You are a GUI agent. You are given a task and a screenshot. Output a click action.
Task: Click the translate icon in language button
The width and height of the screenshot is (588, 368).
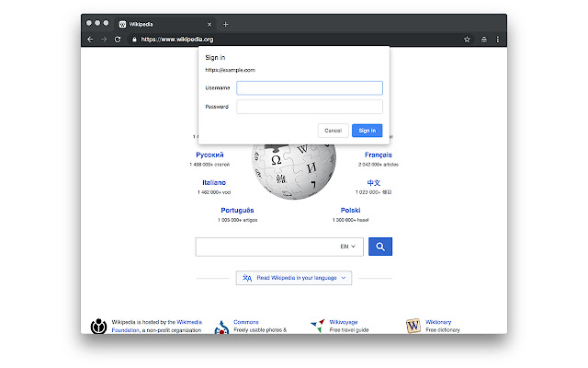coord(247,278)
